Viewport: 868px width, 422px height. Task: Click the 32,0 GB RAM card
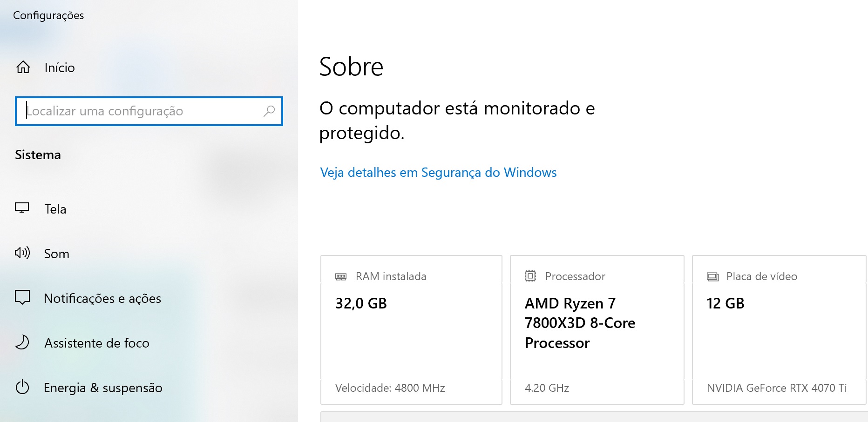point(411,329)
